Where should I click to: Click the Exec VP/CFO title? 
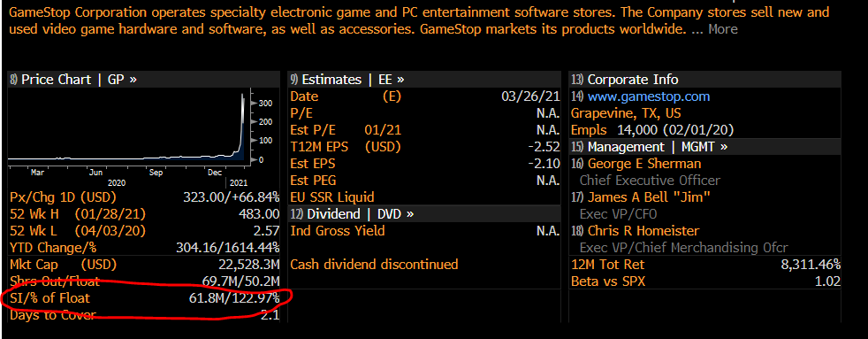[619, 214]
